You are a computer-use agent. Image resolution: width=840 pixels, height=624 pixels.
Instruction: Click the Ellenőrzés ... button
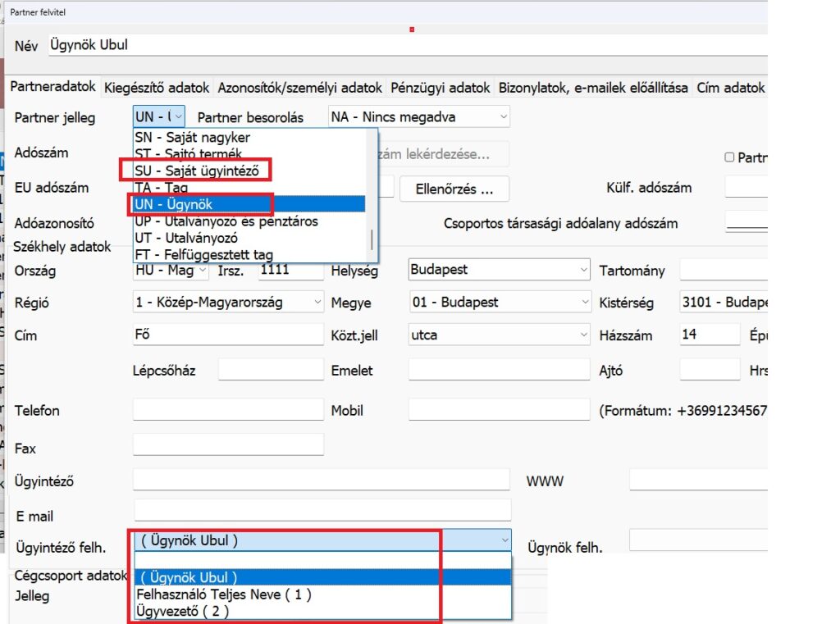pyautogui.click(x=454, y=189)
